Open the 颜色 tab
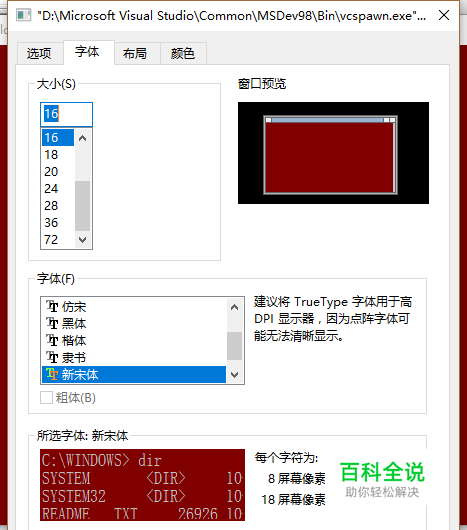 pyautogui.click(x=183, y=53)
